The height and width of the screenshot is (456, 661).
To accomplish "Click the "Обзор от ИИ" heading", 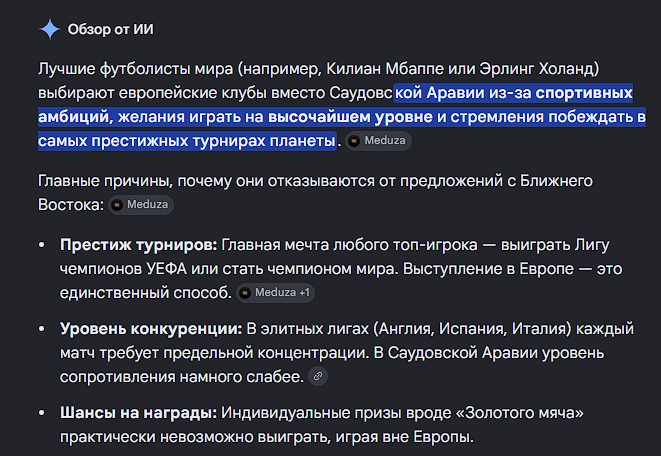I will pyautogui.click(x=111, y=30).
